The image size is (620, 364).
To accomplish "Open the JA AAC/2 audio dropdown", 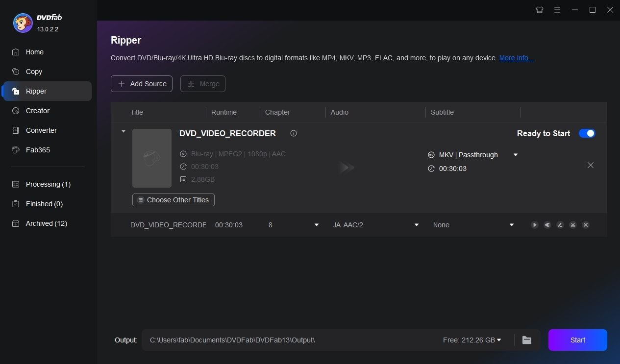I will pyautogui.click(x=417, y=225).
